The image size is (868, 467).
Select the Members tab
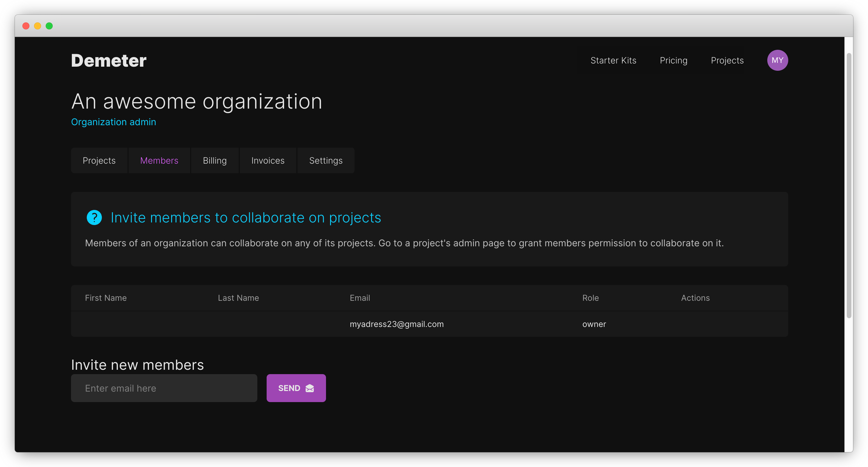coord(159,160)
